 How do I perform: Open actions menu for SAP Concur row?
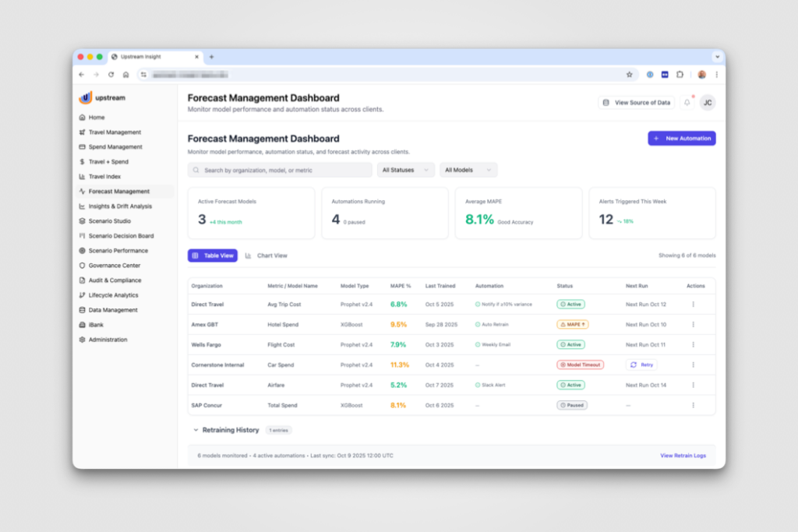693,405
